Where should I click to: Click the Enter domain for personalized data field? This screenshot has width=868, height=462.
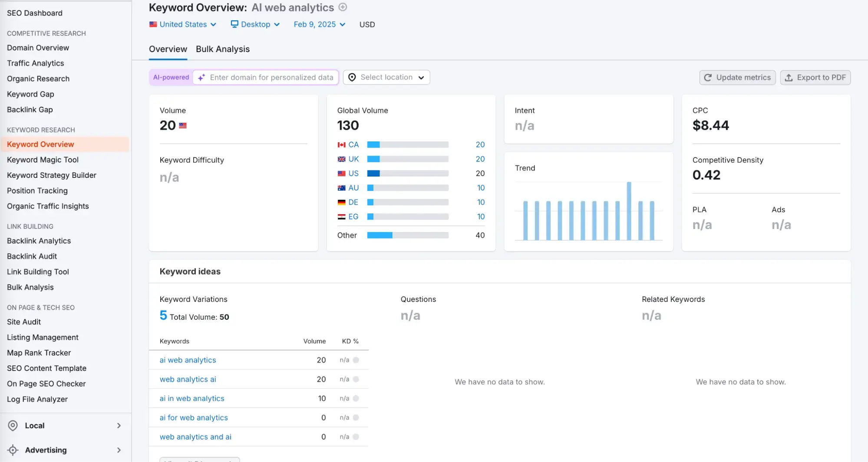tap(271, 78)
